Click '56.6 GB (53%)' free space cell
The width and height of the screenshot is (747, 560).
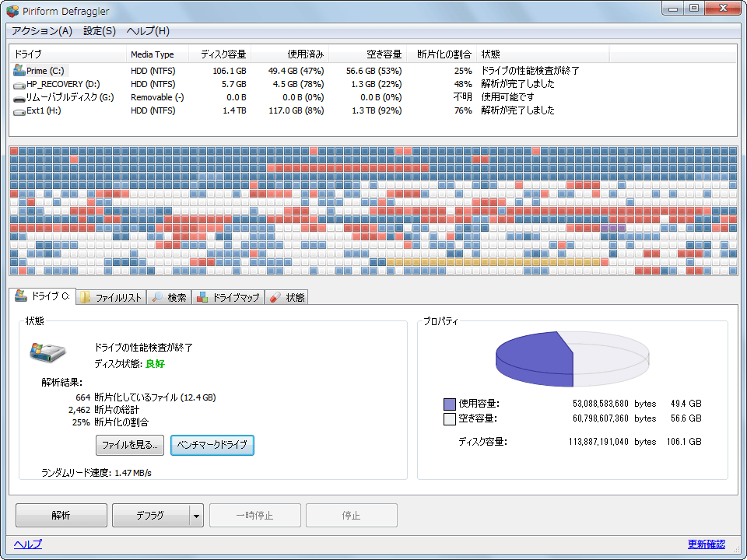coord(374,71)
